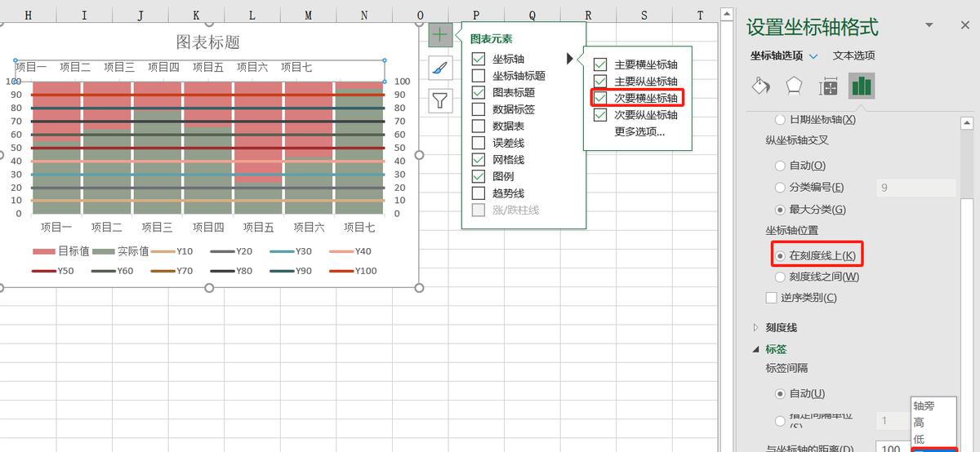Toggle 主要纵坐标轴 in the axes submenu
This screenshot has height=452, width=980.
pos(600,81)
